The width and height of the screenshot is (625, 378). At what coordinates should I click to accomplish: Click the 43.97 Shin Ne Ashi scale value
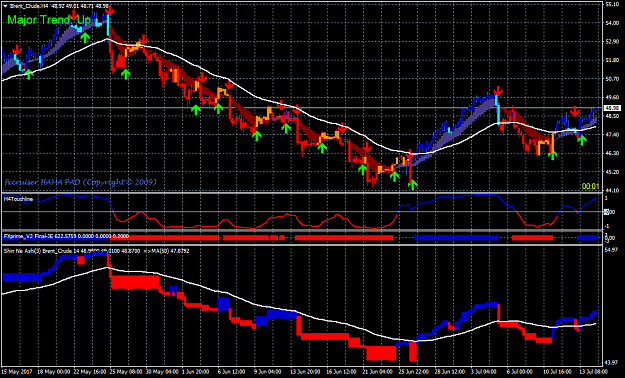pos(611,362)
